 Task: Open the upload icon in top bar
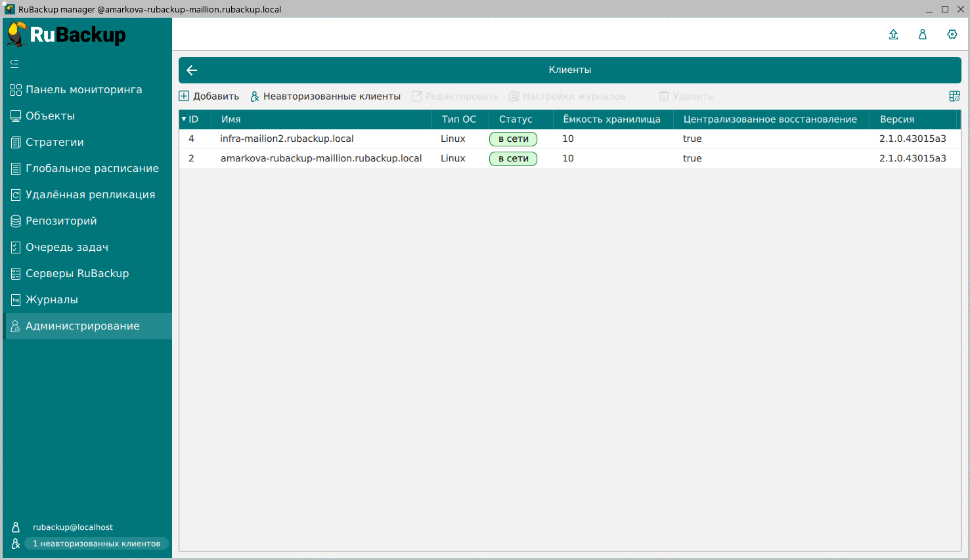point(893,34)
